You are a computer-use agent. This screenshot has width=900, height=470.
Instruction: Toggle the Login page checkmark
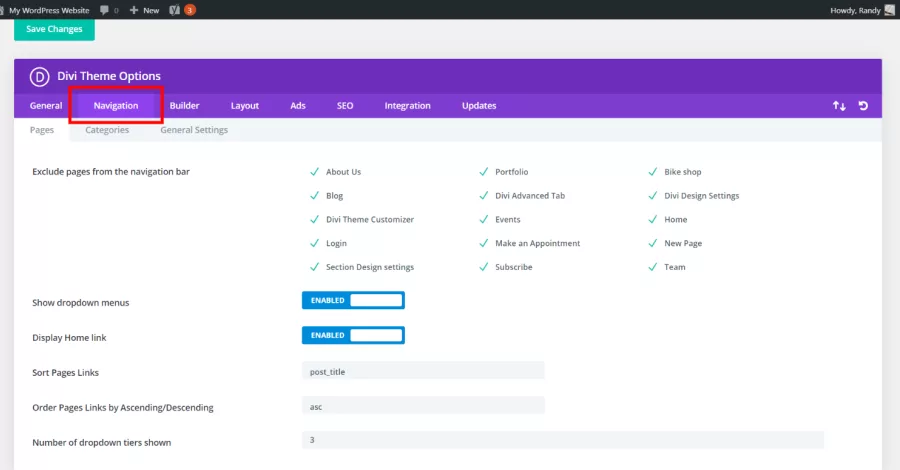coord(314,243)
